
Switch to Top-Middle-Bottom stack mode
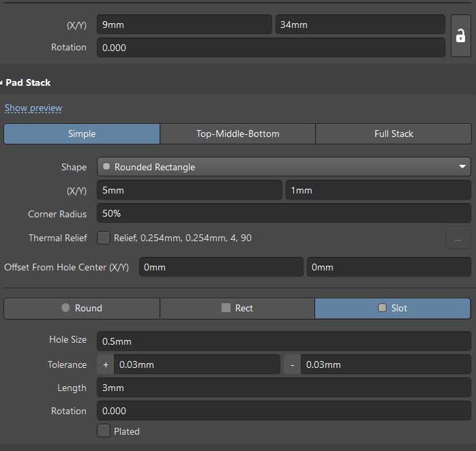tap(237, 134)
